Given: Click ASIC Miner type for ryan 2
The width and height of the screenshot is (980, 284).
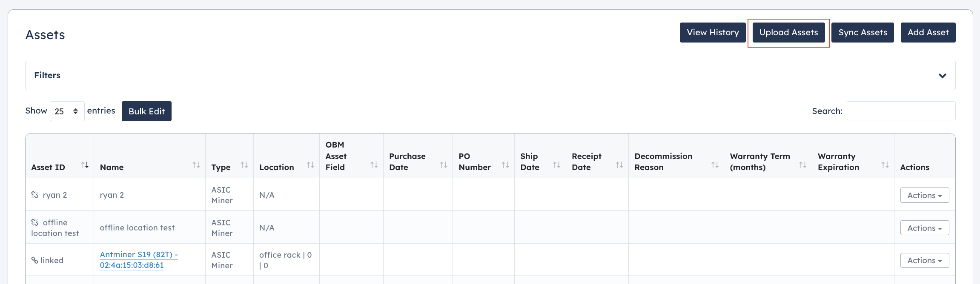Looking at the screenshot, I should (222, 195).
